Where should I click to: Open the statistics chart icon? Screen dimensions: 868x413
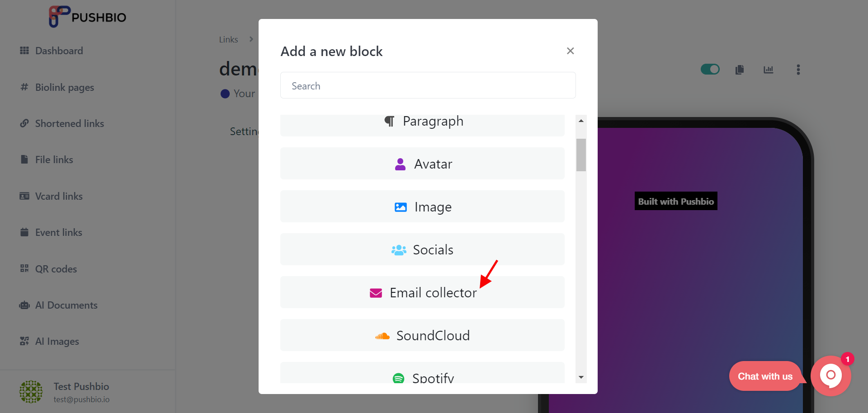[x=769, y=70]
